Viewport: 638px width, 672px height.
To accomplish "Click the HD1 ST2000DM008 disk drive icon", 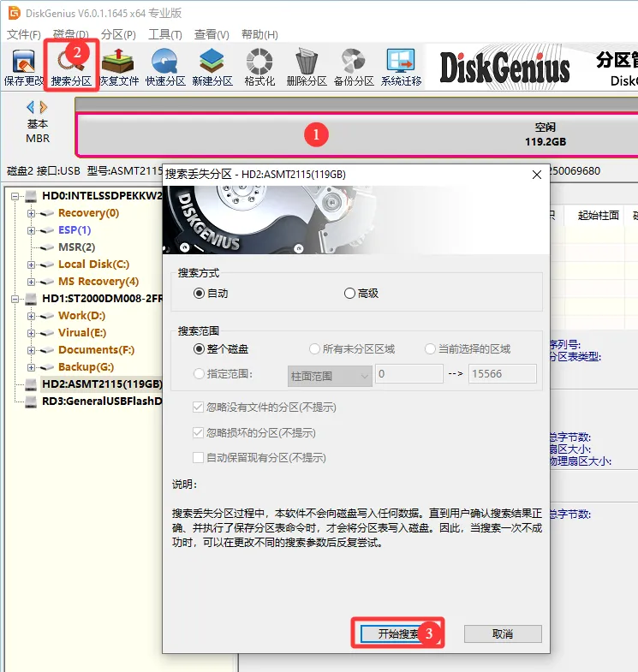I will [x=31, y=299].
